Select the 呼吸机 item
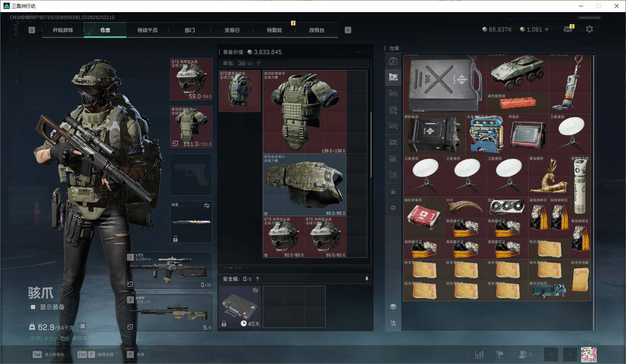 point(528,134)
